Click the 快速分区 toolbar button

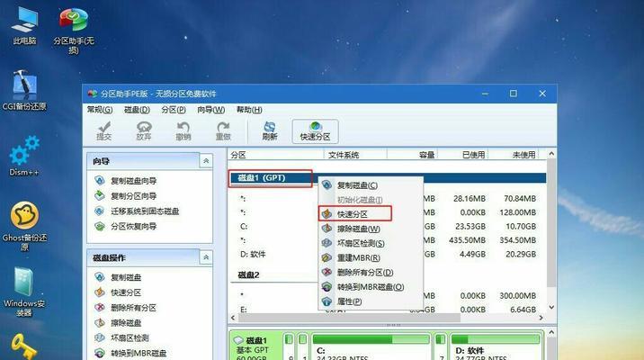click(x=315, y=131)
